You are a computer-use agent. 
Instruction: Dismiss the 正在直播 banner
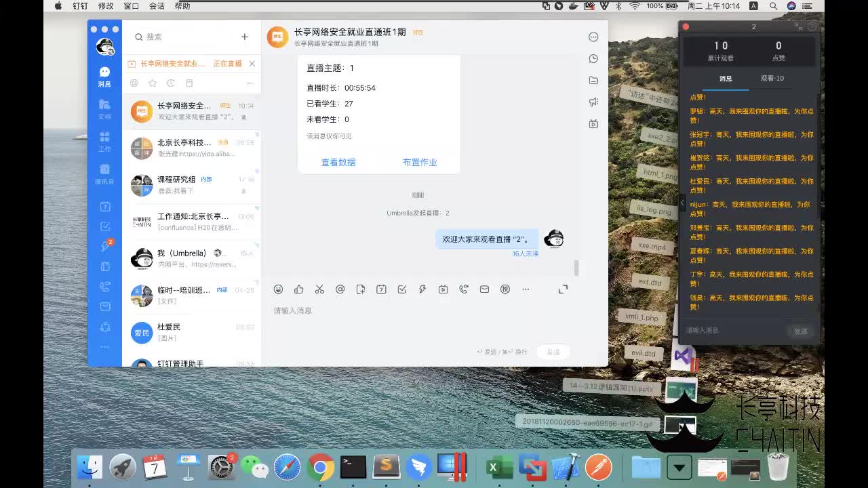point(252,64)
